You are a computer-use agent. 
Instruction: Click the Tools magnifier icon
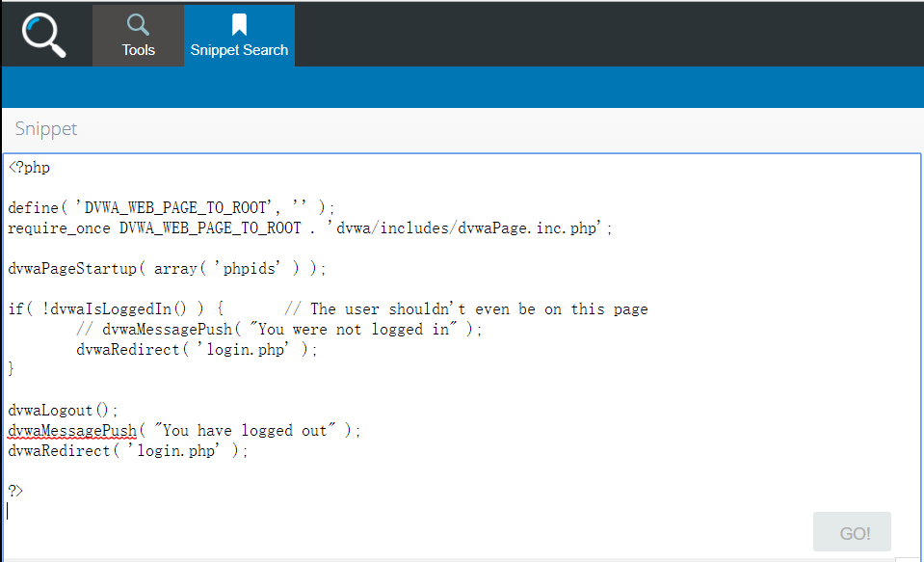(x=138, y=25)
